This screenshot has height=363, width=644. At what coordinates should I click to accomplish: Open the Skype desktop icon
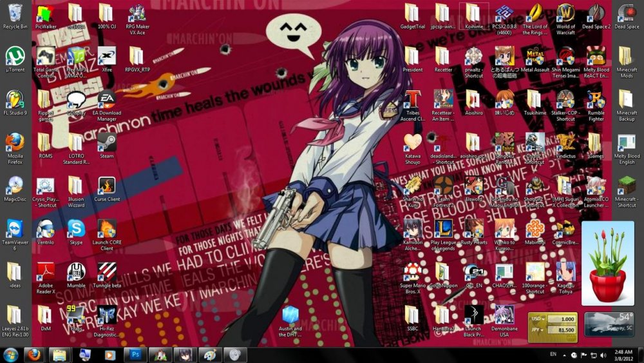pos(76,229)
